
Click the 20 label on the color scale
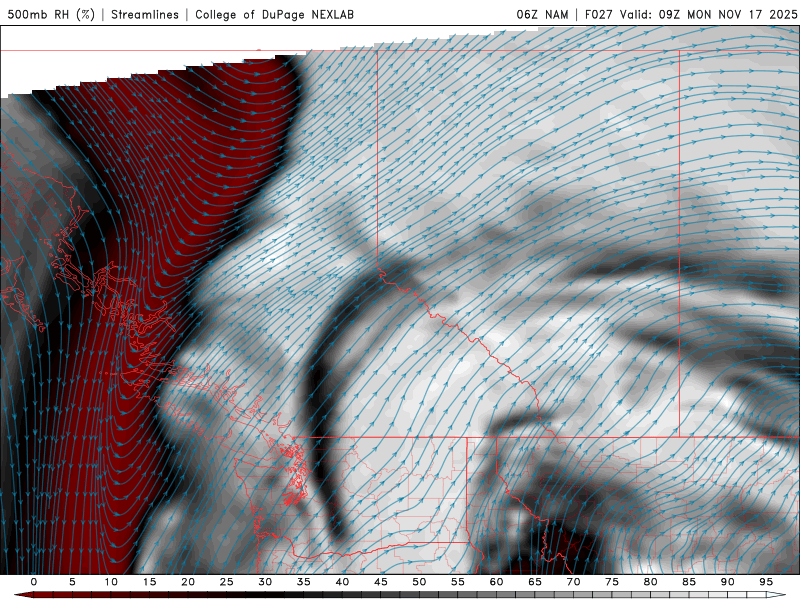pos(188,582)
